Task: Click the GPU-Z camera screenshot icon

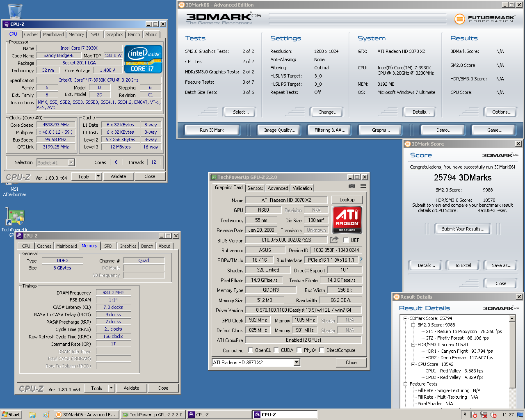Action: point(352,186)
